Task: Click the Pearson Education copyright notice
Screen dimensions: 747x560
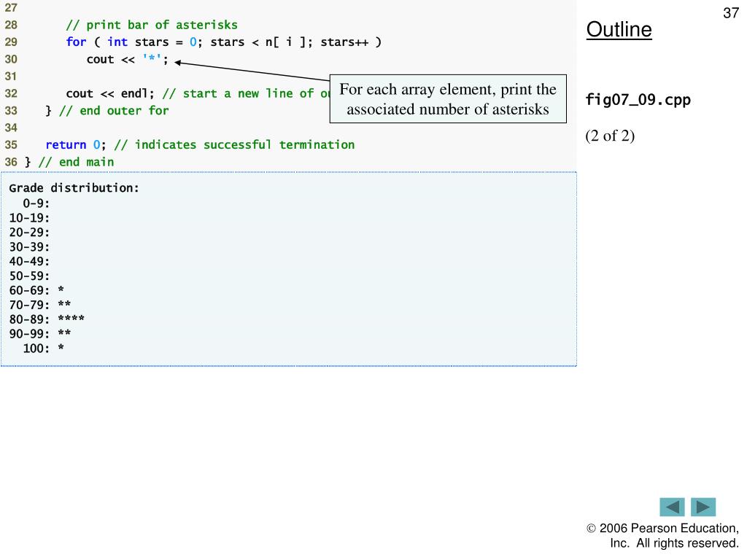Action: 662,535
